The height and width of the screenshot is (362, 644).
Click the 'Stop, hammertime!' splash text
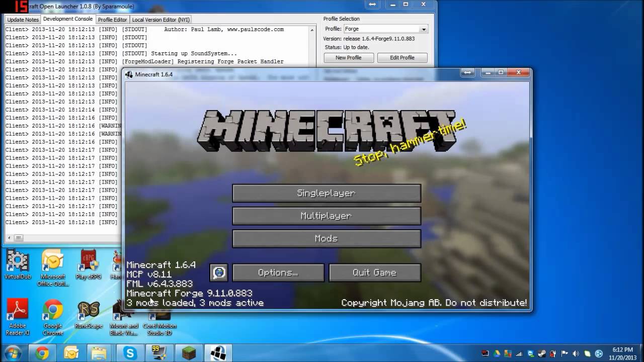click(410, 143)
